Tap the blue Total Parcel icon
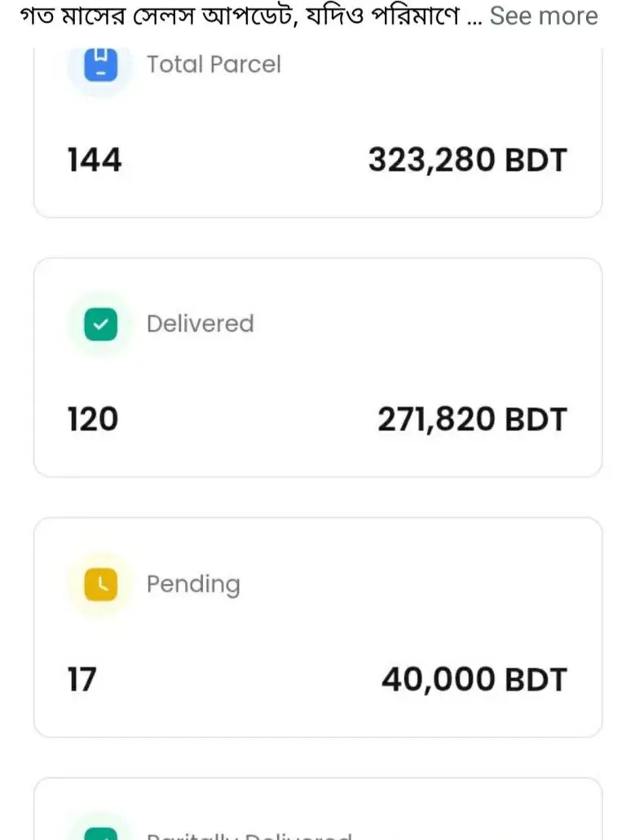 coord(101,64)
